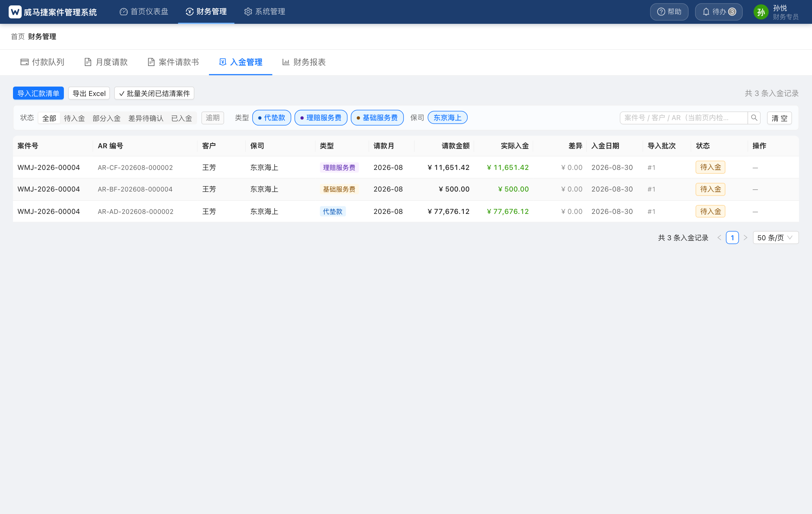Click AR-CF-202608-000002 cell
The height and width of the screenshot is (514, 812).
(x=135, y=167)
